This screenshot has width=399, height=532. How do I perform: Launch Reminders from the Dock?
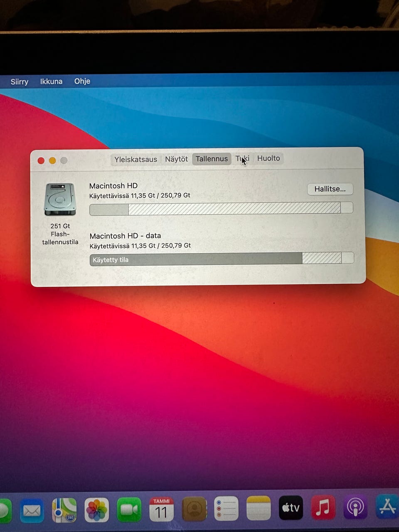click(227, 508)
